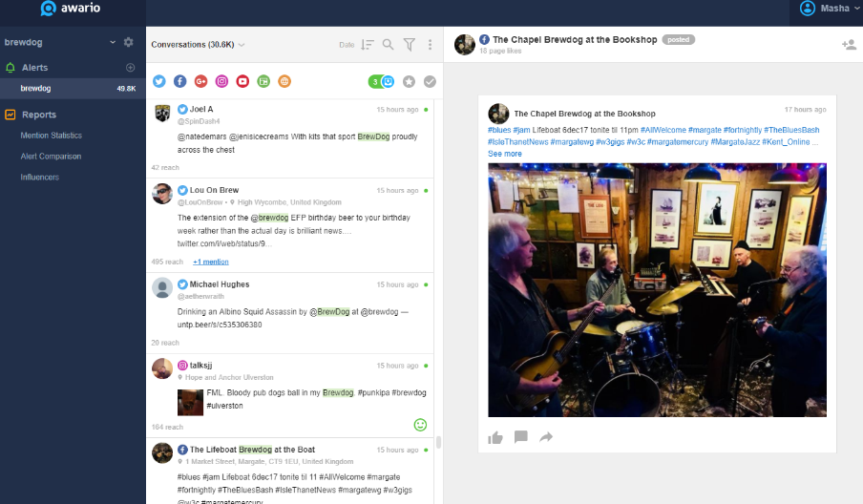Click the Awario logo
The height and width of the screenshot is (504, 863).
(71, 9)
